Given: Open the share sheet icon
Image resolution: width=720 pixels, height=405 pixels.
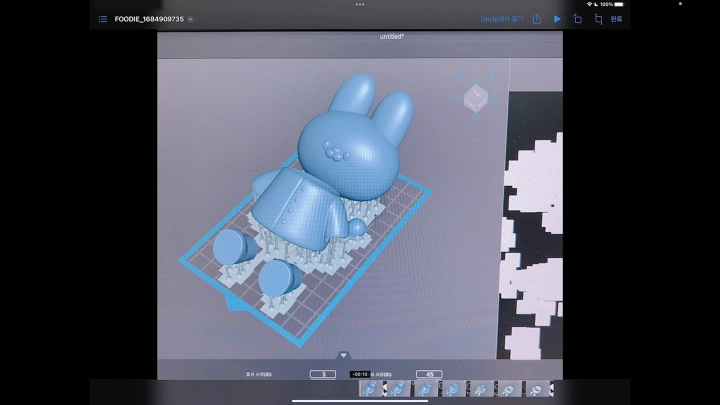Looking at the screenshot, I should (537, 19).
